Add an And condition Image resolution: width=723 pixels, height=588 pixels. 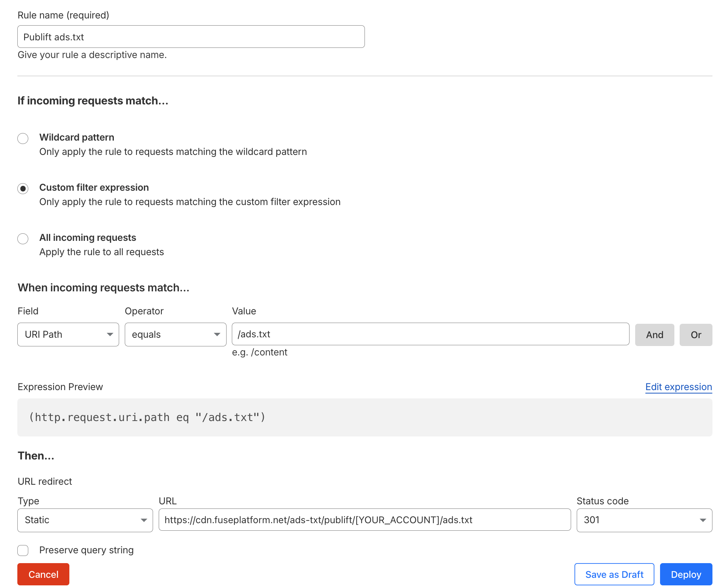tap(654, 334)
